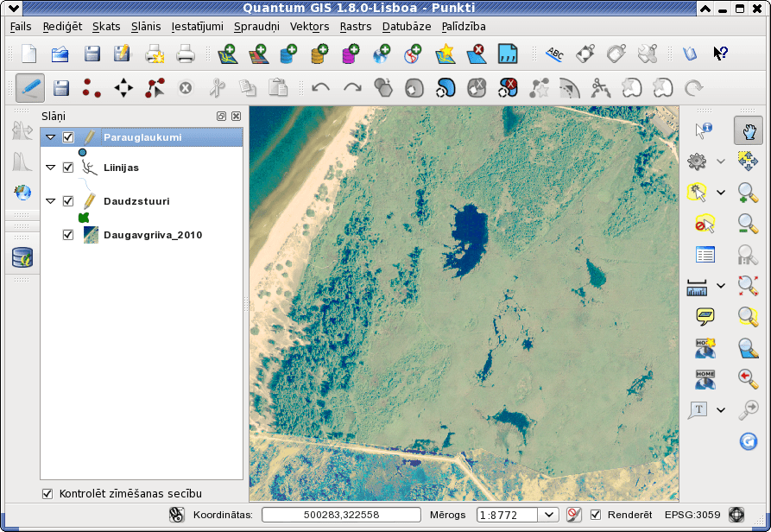Open the New Print Composer icon
This screenshot has width=771, height=532.
point(155,54)
